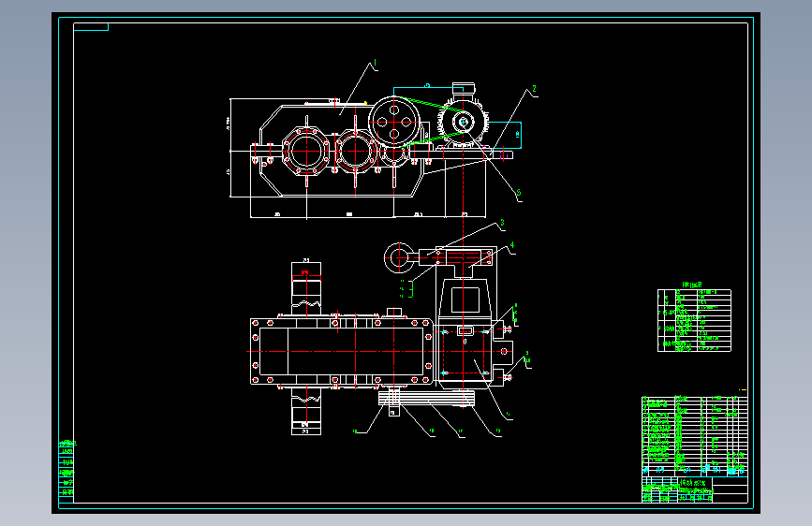The image size is (812, 526).
Task: Select the cyan dimension right of motor
Action: coord(506,135)
